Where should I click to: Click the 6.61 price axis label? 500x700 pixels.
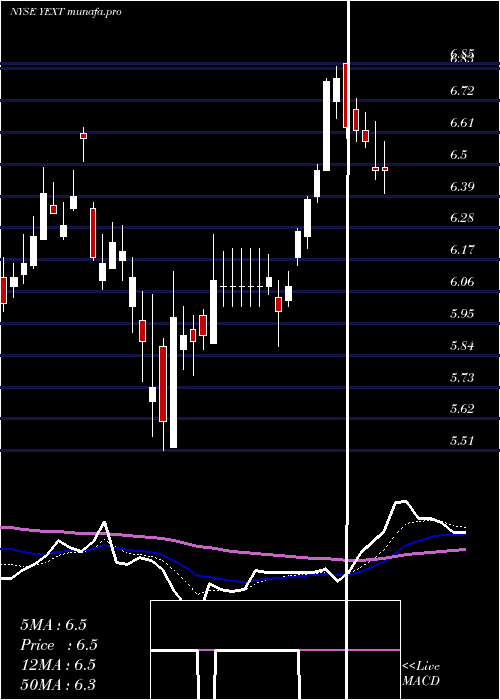pos(462,123)
